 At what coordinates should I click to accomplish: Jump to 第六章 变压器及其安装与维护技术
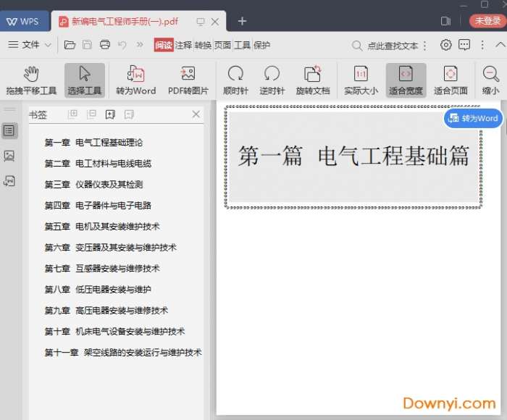point(110,248)
